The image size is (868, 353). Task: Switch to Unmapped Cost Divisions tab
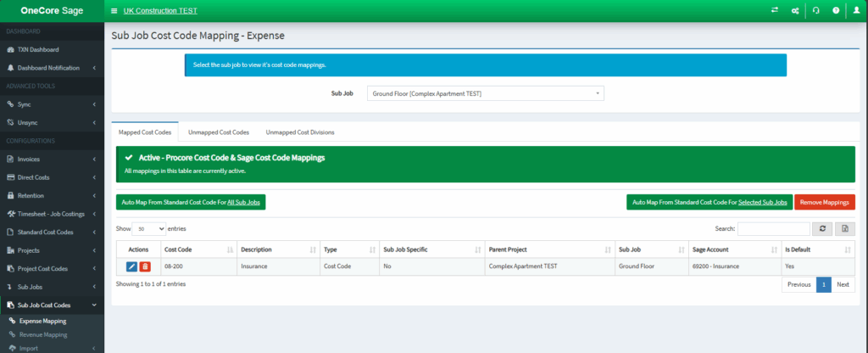coord(299,132)
